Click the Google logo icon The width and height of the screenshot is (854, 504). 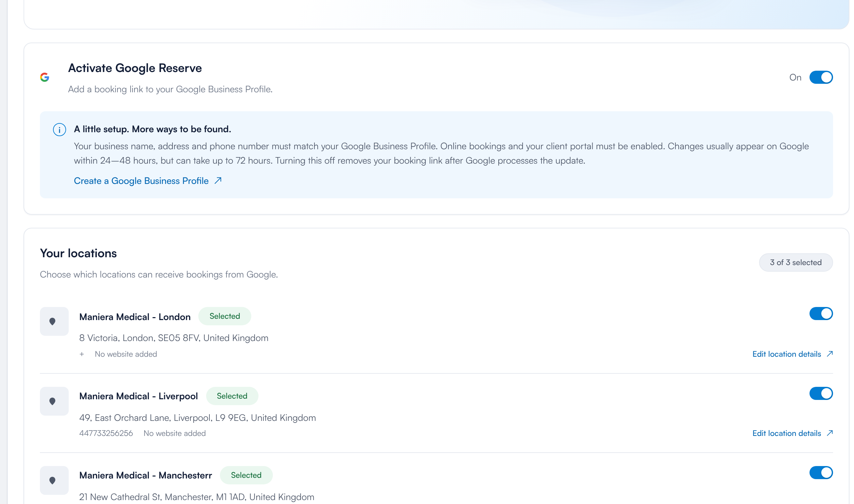[x=44, y=78]
